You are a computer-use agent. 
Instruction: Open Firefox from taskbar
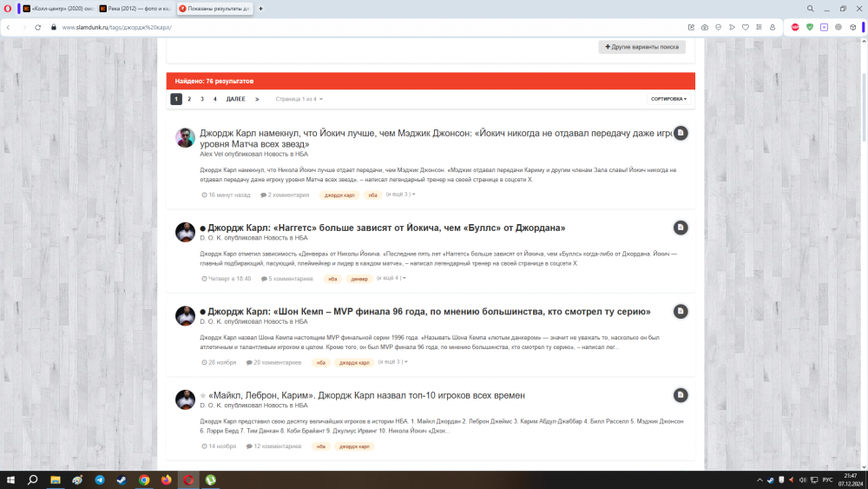pos(166,480)
